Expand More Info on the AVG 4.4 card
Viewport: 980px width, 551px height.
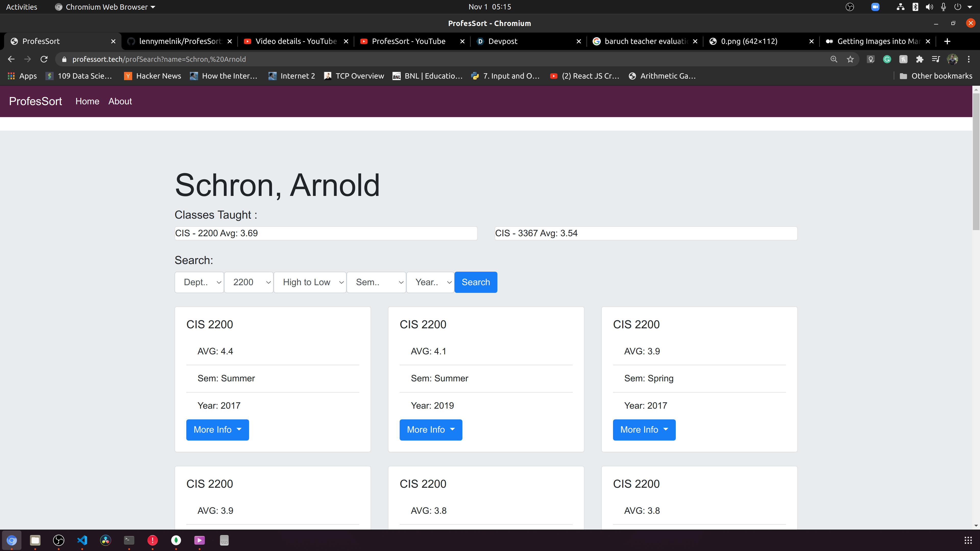[x=217, y=430]
